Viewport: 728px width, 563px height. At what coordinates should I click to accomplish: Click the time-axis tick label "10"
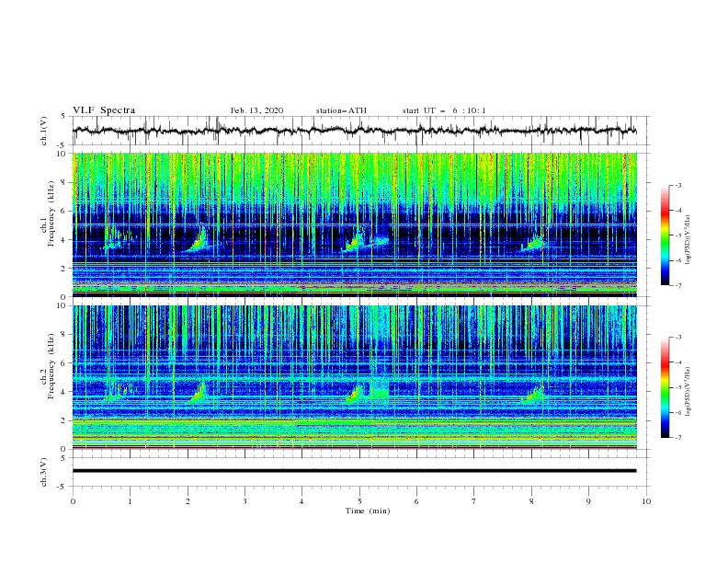(646, 501)
